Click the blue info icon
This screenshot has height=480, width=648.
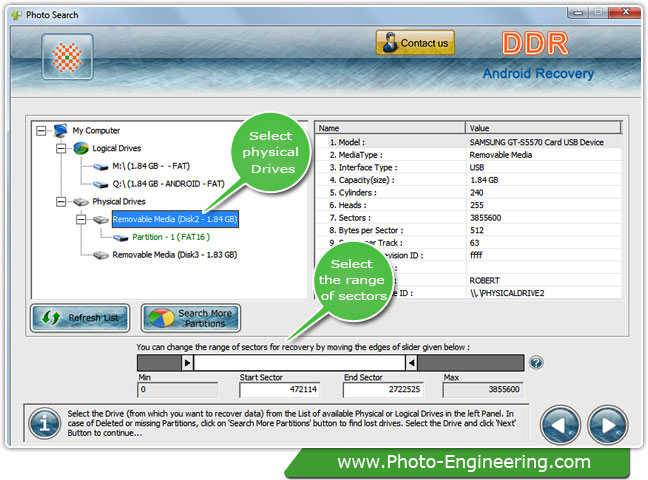coord(45,424)
